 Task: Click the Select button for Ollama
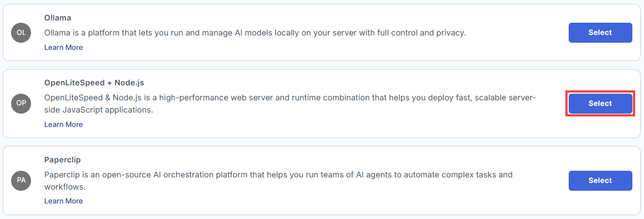[600, 33]
